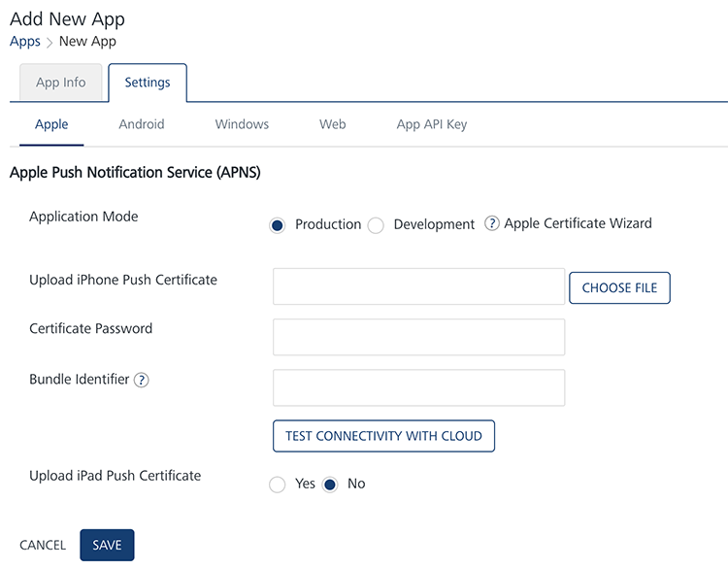Click the Bundle Identifier help icon
728x569 pixels.
142,380
